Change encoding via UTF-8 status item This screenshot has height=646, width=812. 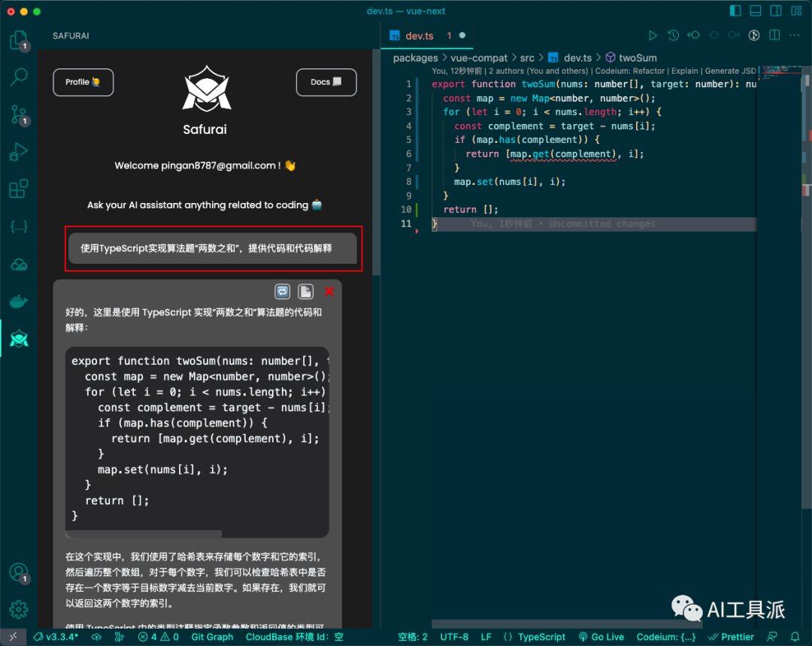pos(454,637)
